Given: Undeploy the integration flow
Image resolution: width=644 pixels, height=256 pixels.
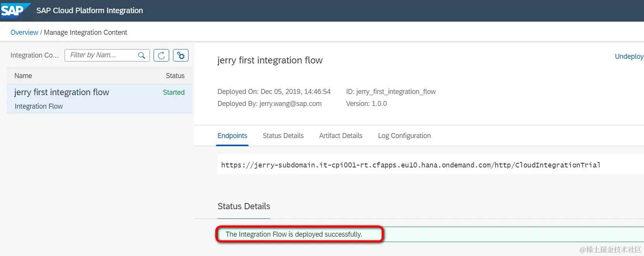Looking at the screenshot, I should point(629,56).
